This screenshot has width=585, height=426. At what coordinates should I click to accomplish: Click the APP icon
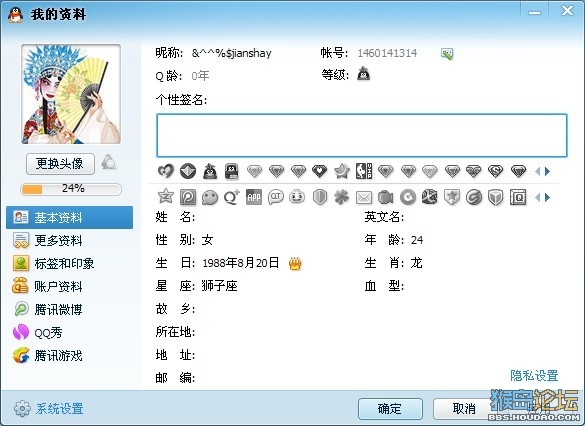[x=254, y=197]
